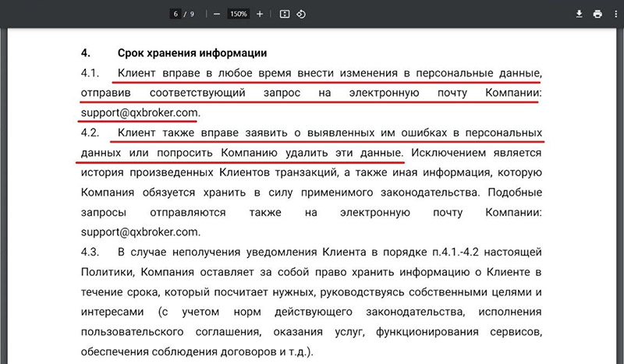
Task: Select the zoom level field showing 150%
Action: (x=239, y=14)
